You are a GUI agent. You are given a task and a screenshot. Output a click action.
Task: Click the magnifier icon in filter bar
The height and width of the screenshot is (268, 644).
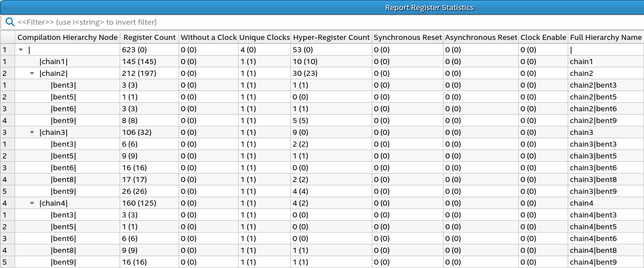pyautogui.click(x=10, y=22)
